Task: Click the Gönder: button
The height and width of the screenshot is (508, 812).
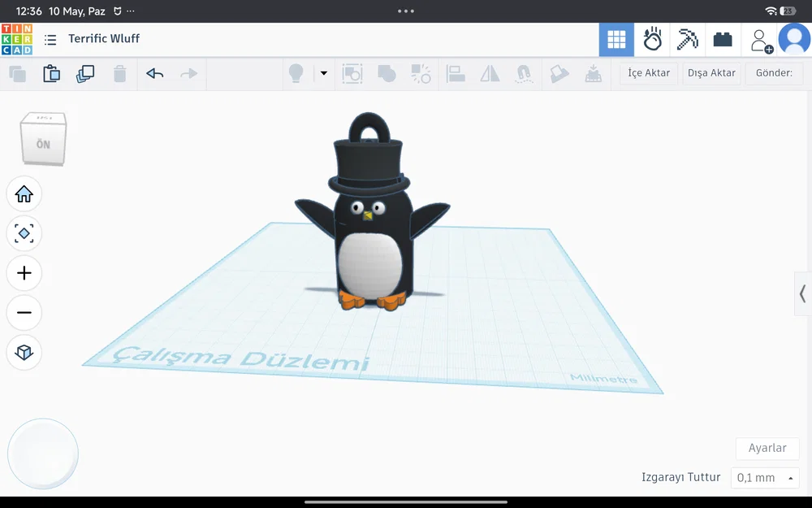Action: tap(774, 73)
